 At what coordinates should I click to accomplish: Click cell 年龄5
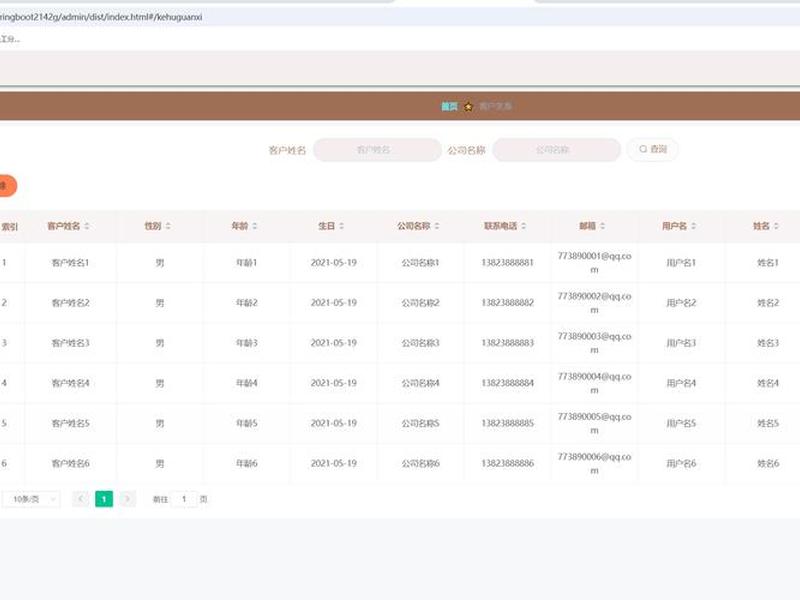click(x=246, y=423)
